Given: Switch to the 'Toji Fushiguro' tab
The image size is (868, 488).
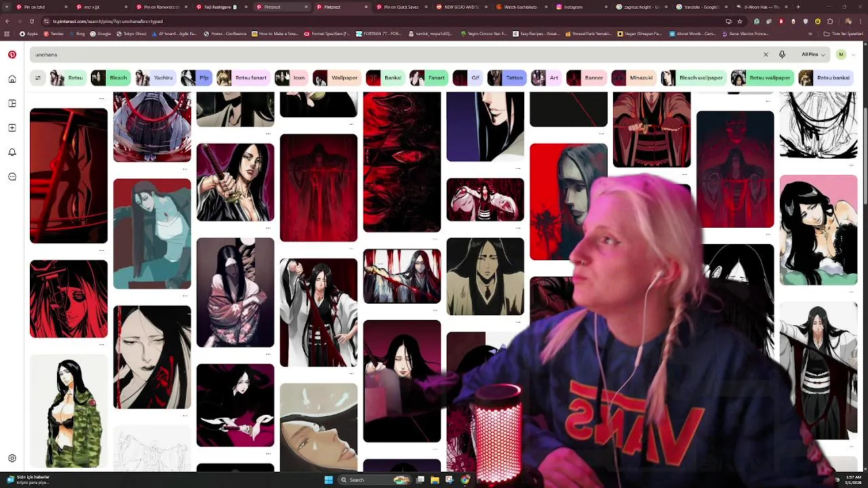Looking at the screenshot, I should pos(221,7).
